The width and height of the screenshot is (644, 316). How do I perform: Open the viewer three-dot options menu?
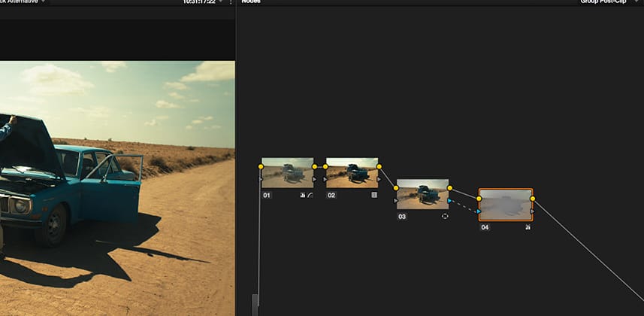click(231, 2)
